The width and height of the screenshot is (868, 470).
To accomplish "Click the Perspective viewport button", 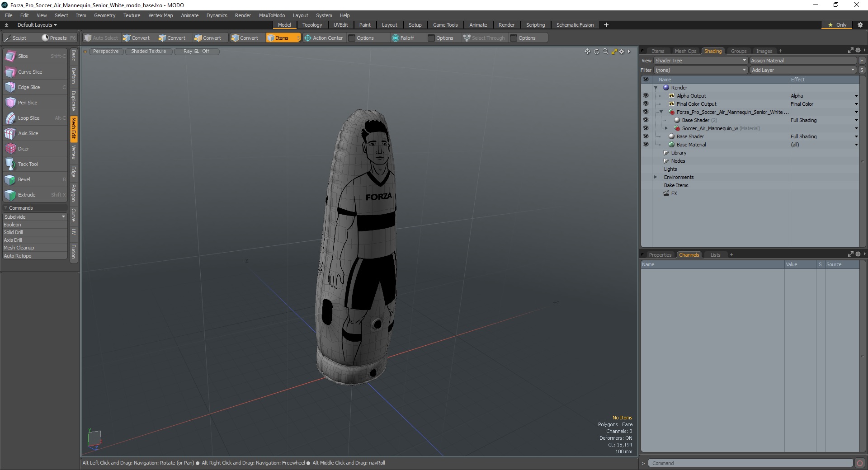I will pos(106,52).
